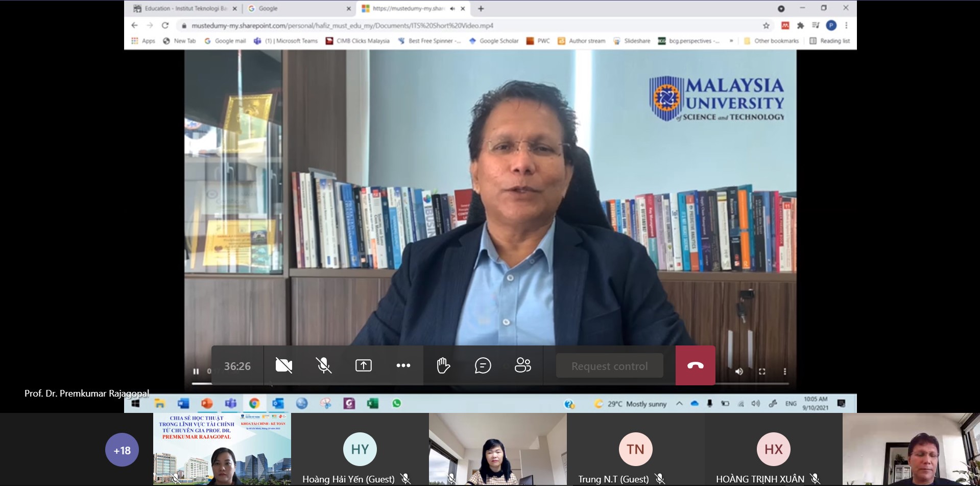Show the participants list
The image size is (980, 486).
click(x=522, y=365)
